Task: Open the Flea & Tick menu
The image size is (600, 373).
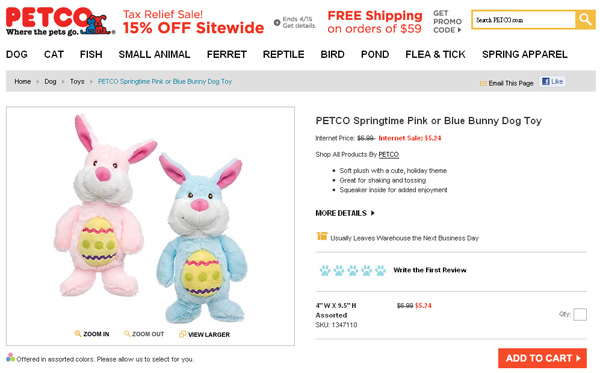Action: [435, 54]
